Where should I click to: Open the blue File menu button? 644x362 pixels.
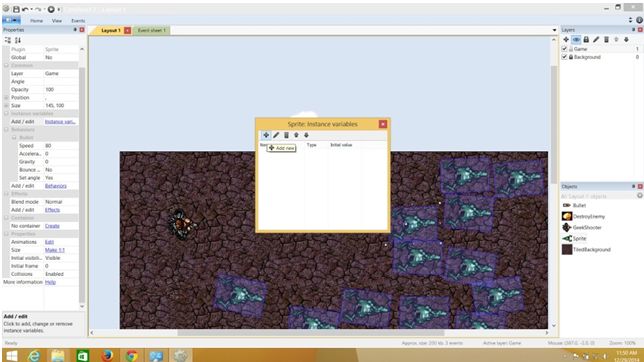click(12, 20)
